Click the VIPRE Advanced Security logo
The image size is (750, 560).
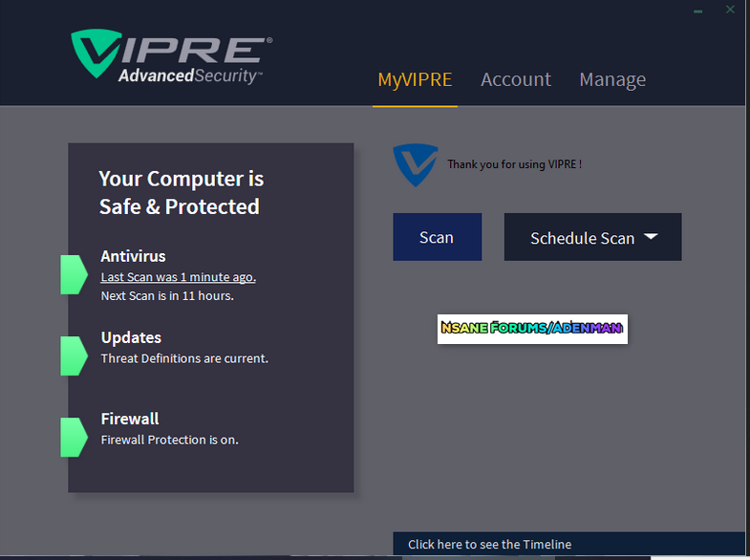(171, 56)
